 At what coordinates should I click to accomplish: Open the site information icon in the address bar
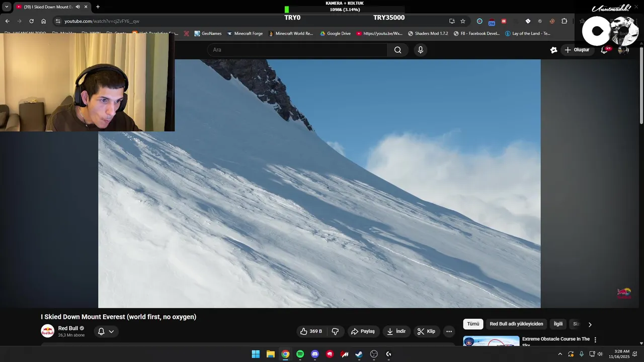tap(58, 21)
